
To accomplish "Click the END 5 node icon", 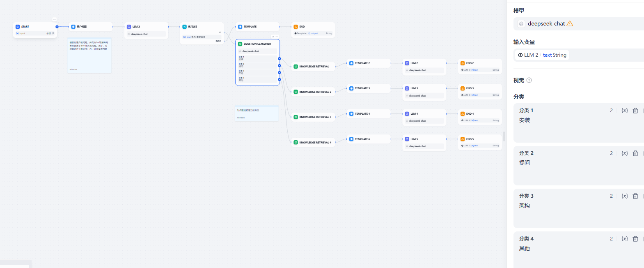I will click(463, 139).
